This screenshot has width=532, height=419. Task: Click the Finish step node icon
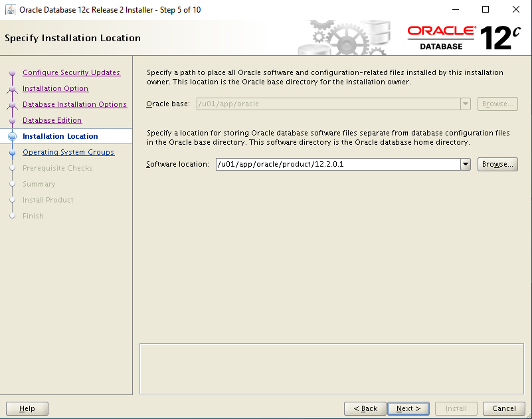pos(12,216)
